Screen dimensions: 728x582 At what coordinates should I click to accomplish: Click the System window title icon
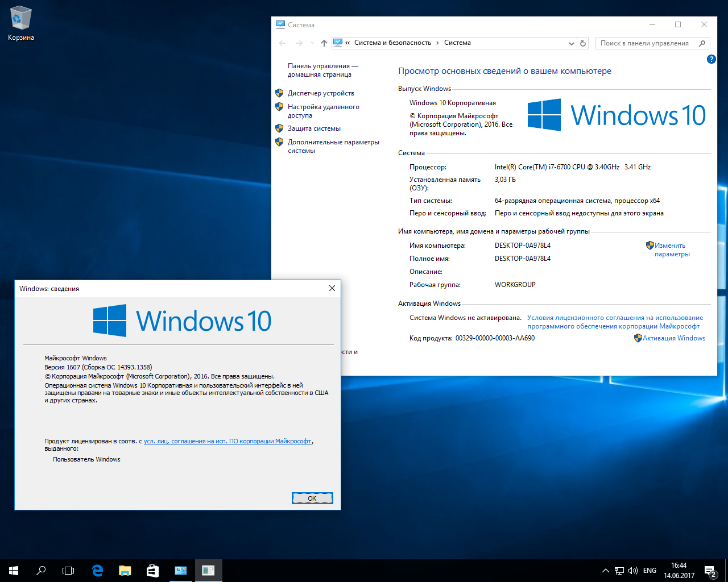(x=280, y=24)
